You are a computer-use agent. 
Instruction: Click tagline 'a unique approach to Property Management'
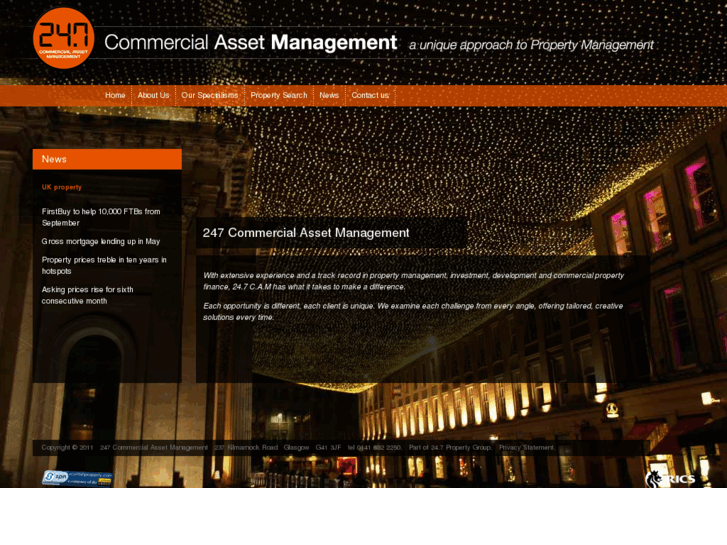click(x=531, y=45)
